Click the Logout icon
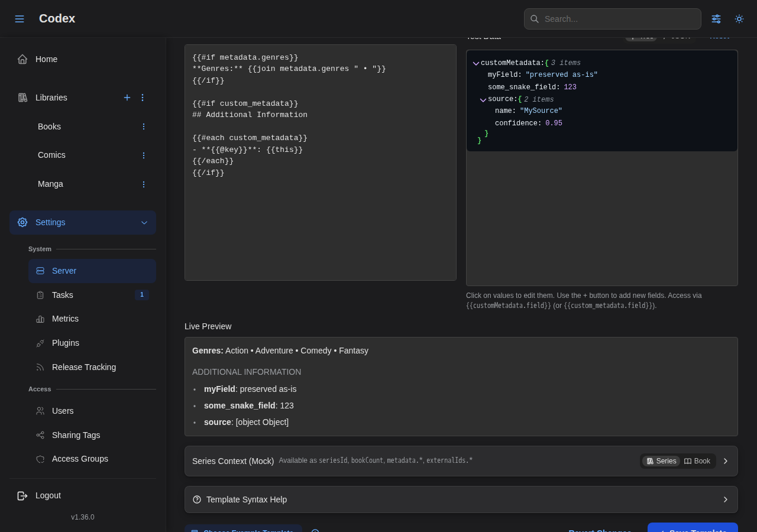 point(22,495)
